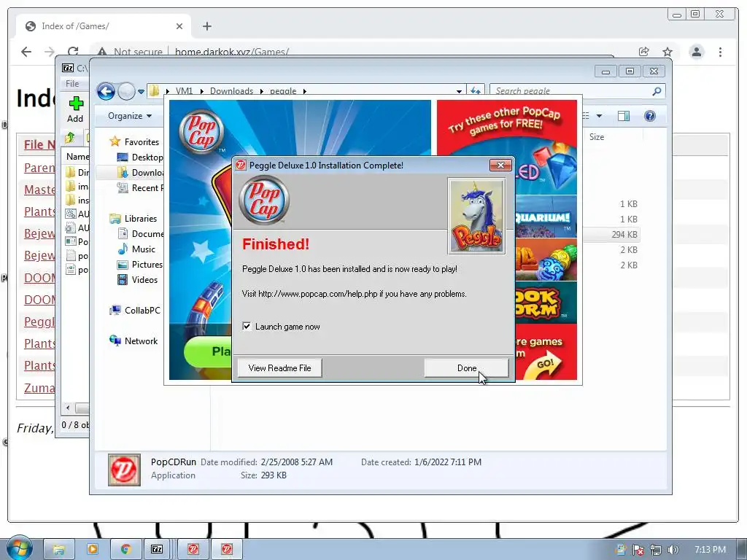The height and width of the screenshot is (560, 747).
Task: Click Done in the Peggle installer dialog
Action: (466, 368)
